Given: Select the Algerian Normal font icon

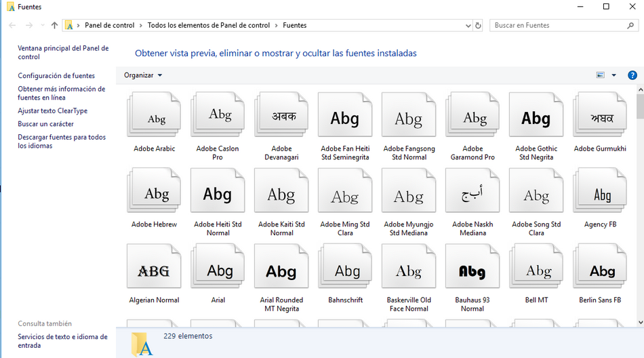Looking at the screenshot, I should 154,268.
